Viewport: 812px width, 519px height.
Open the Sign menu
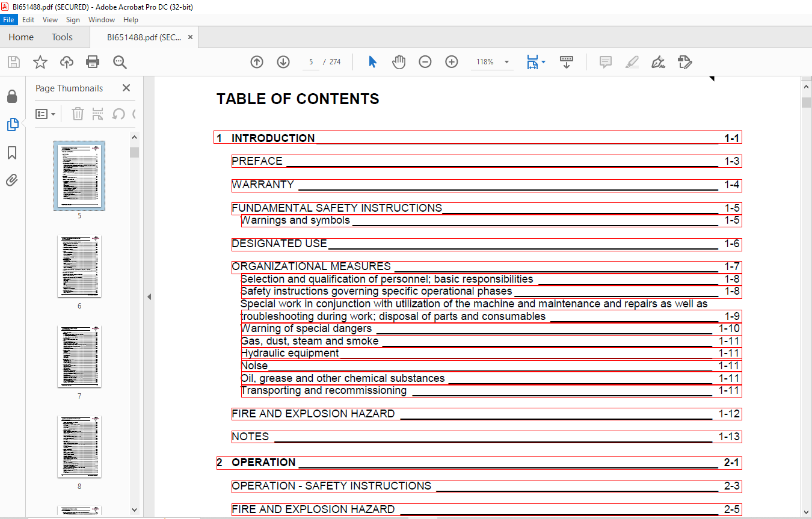coord(73,20)
